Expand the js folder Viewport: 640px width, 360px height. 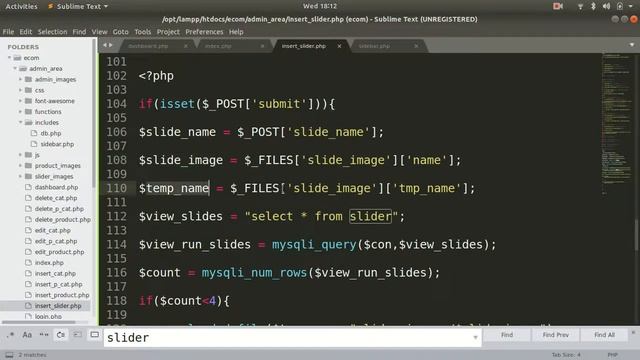tap(20, 155)
